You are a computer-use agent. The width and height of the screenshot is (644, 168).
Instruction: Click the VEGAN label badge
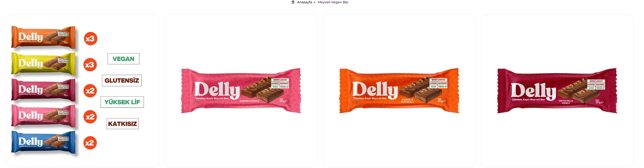pos(123,59)
